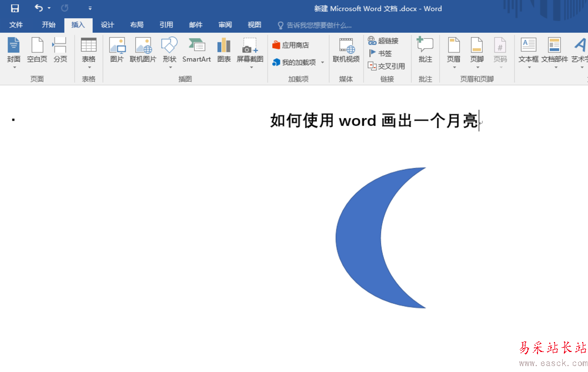Image resolution: width=588 pixels, height=372 pixels.
Task: Switch to the 设计 tab
Action: click(107, 25)
